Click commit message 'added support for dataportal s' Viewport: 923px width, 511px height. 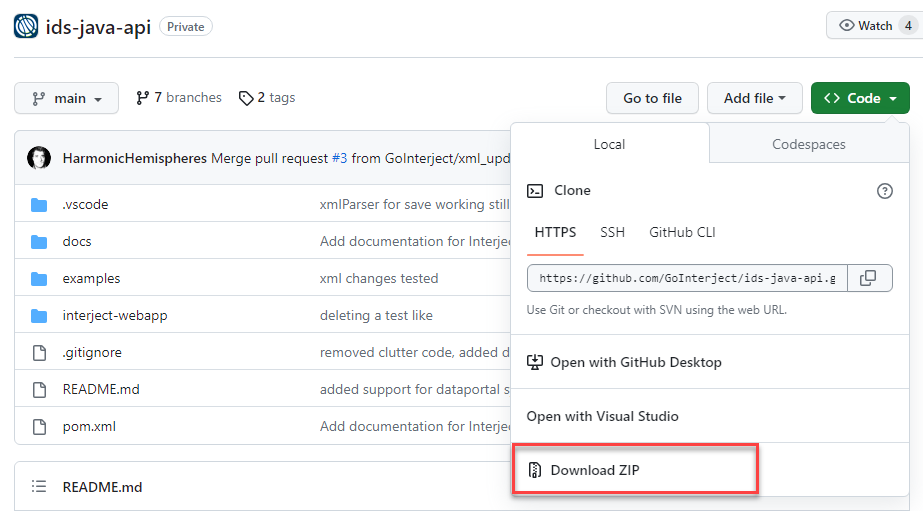point(414,390)
